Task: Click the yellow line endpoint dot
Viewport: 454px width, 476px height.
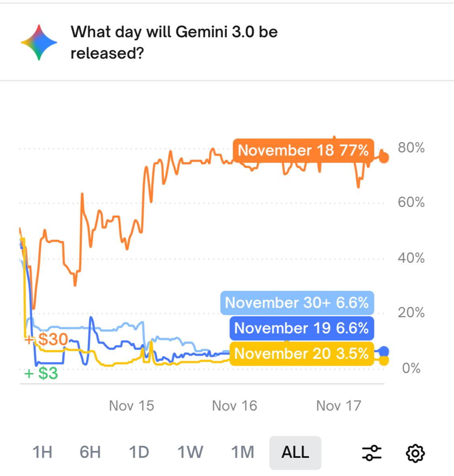Action: coord(384,360)
